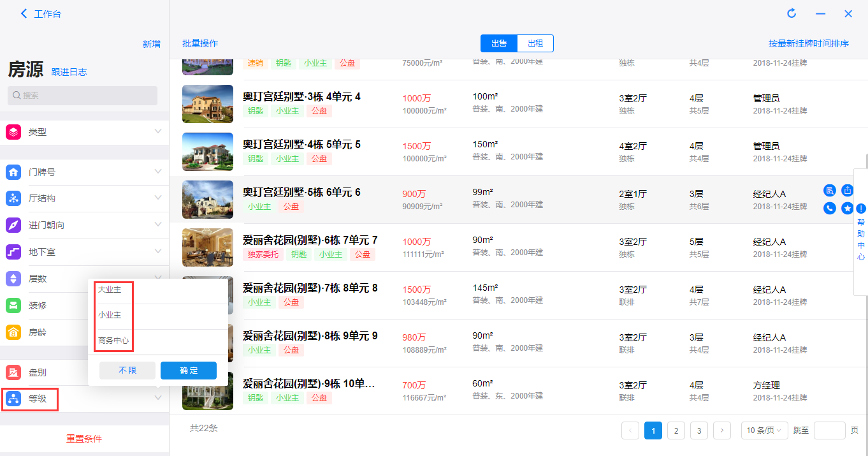This screenshot has width=868, height=456.
Task: Go to page 3
Action: [699, 430]
